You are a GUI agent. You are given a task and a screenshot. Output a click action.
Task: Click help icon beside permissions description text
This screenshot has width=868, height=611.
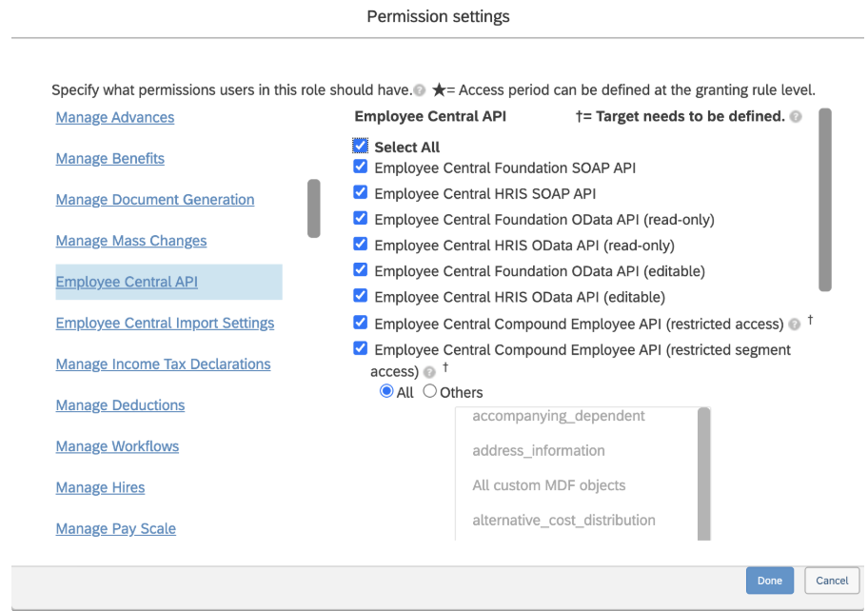point(419,91)
